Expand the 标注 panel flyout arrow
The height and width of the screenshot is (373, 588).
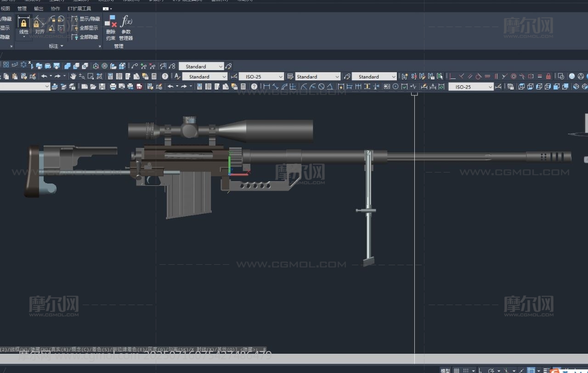[x=62, y=46]
